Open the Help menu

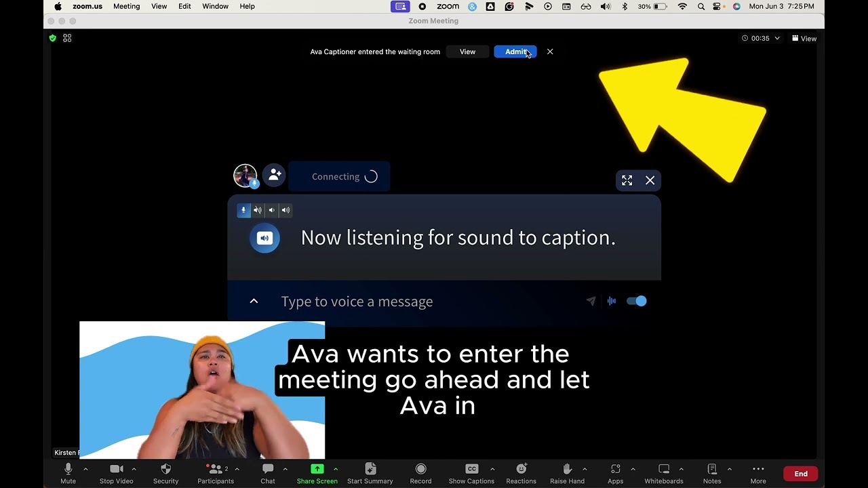(247, 6)
